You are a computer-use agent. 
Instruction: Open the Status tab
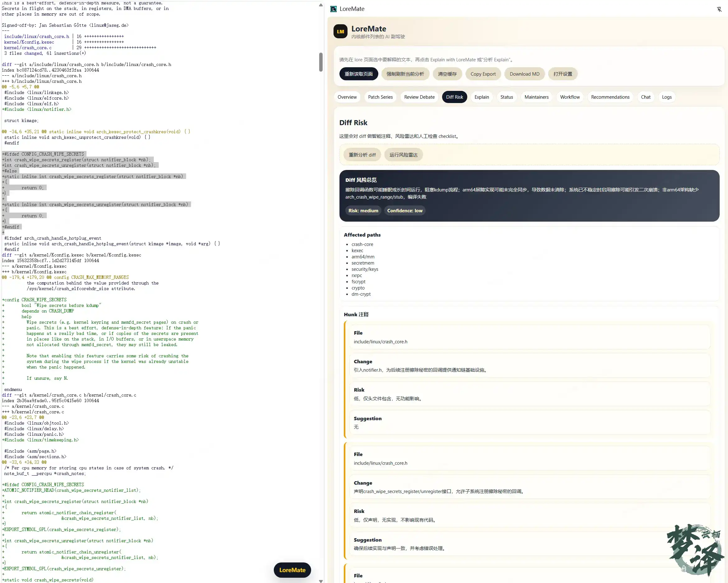506,97
